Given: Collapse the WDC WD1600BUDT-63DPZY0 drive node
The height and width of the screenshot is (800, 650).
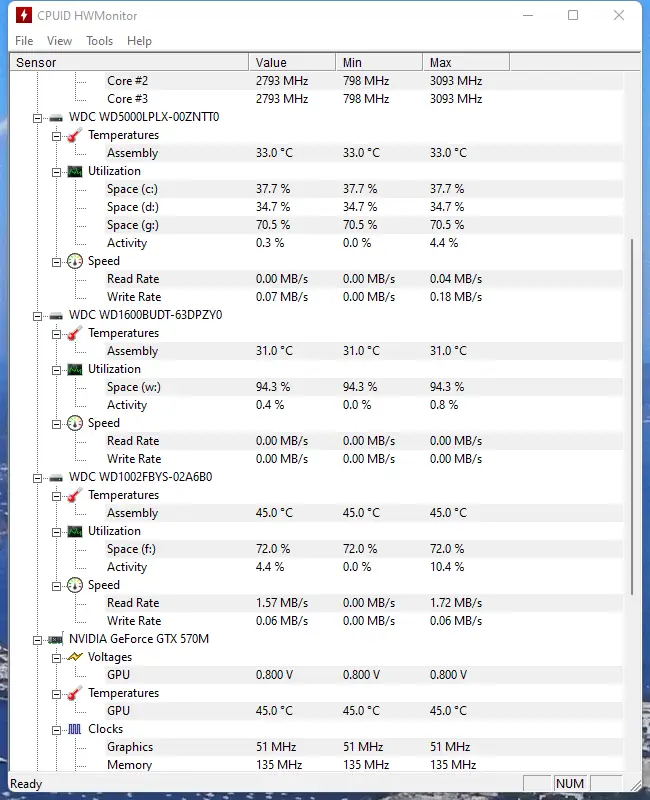Looking at the screenshot, I should [38, 315].
